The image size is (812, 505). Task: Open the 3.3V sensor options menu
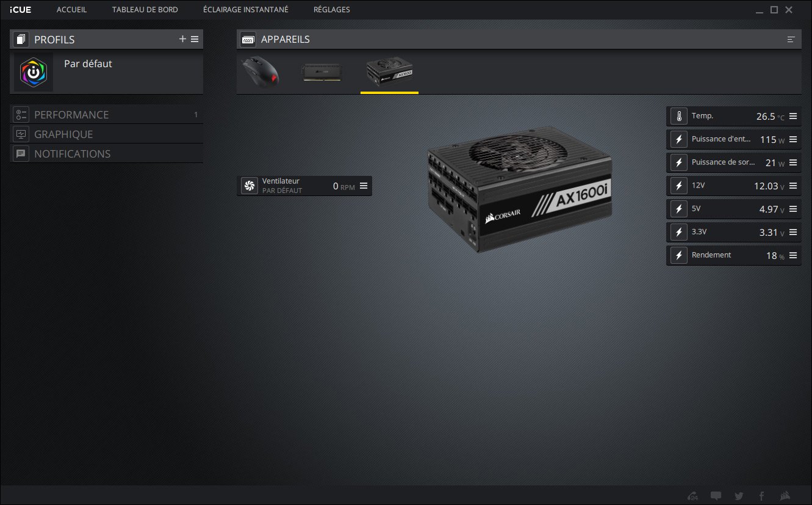(793, 232)
